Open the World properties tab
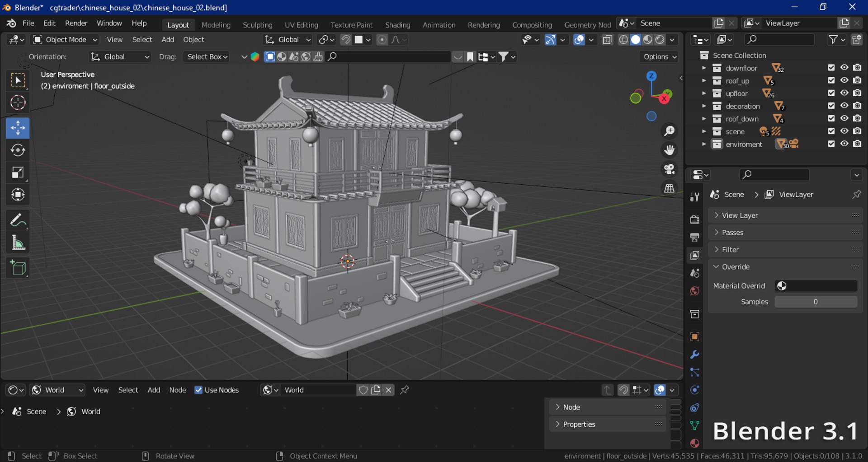This screenshot has height=462, width=868. point(695,291)
